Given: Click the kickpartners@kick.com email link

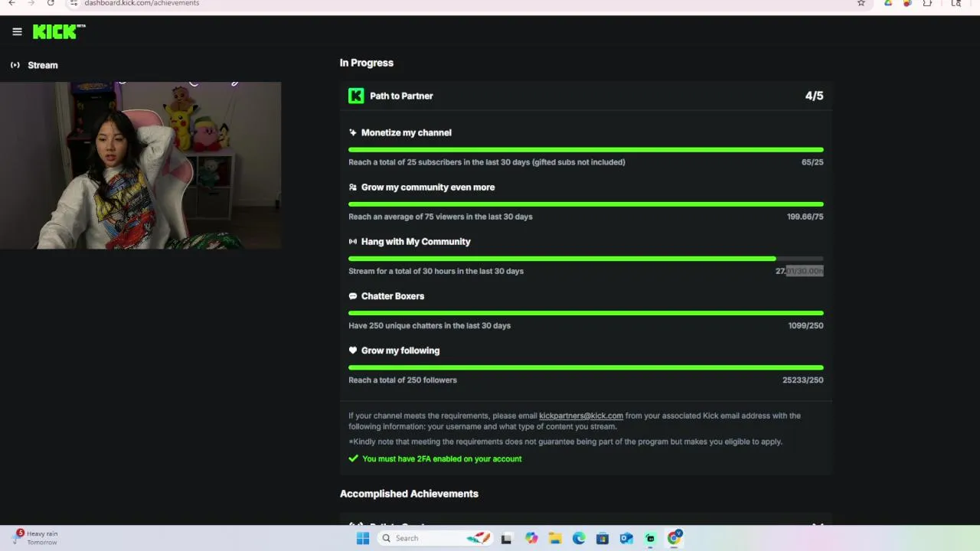Looking at the screenshot, I should (581, 416).
